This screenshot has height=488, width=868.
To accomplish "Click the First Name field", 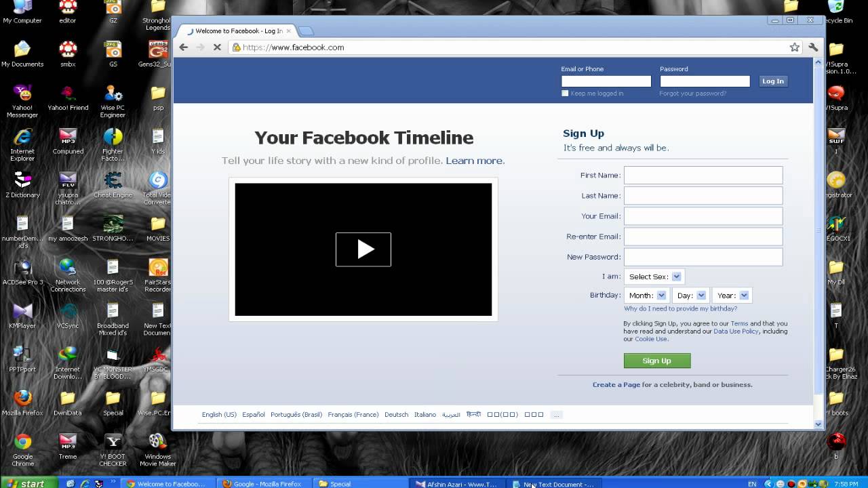I will [x=703, y=175].
